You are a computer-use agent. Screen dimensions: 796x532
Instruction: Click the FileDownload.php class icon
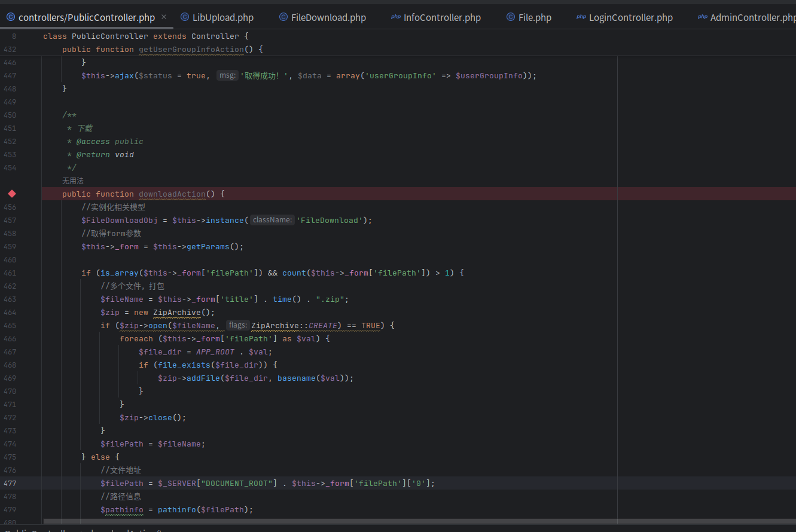[283, 17]
